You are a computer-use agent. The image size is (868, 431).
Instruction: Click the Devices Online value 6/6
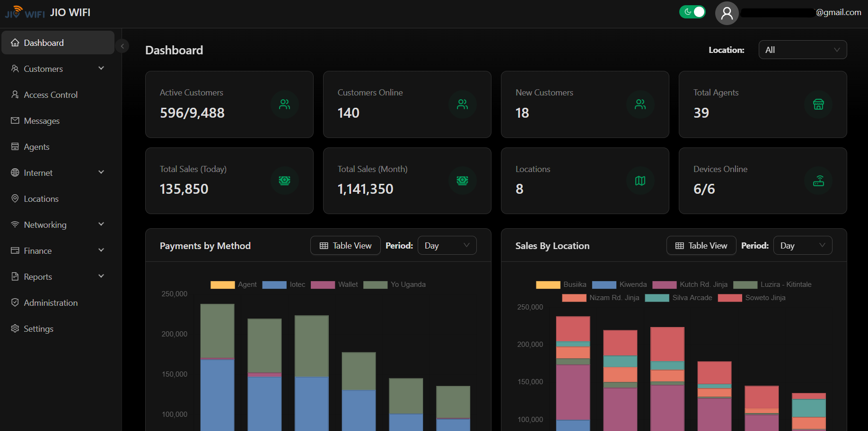(704, 189)
